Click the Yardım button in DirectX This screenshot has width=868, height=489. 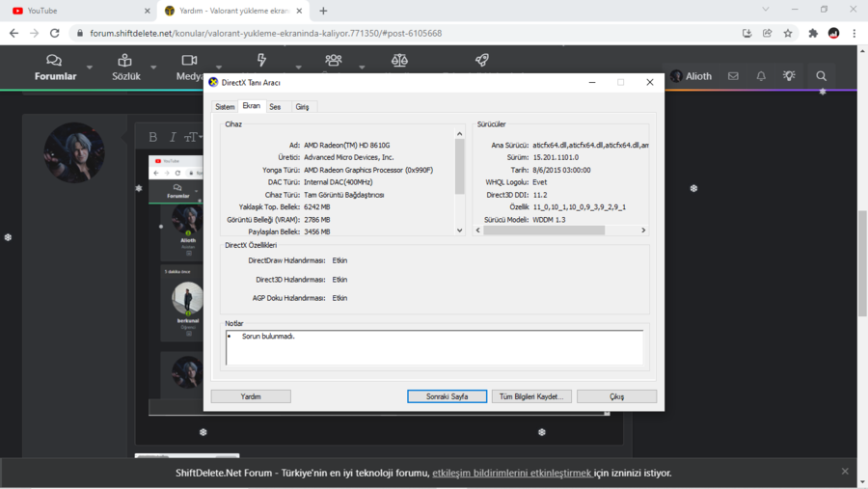(x=251, y=396)
